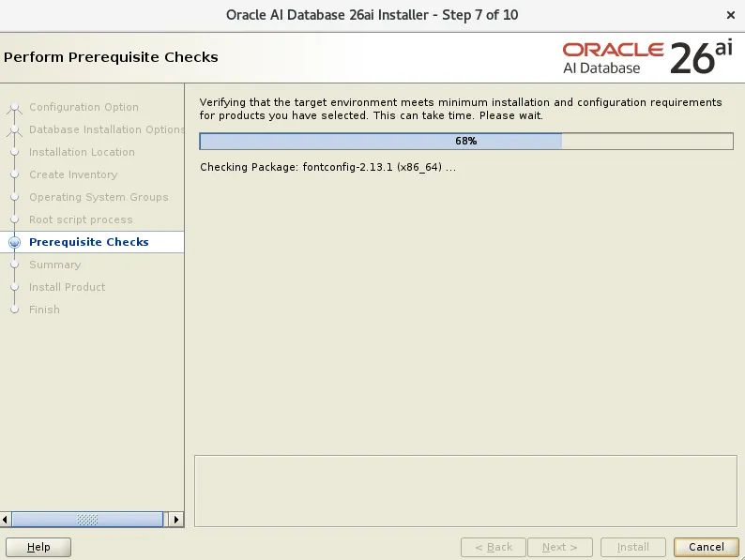Open Help for the installer
Image resolution: width=745 pixels, height=560 pixels.
coord(38,547)
